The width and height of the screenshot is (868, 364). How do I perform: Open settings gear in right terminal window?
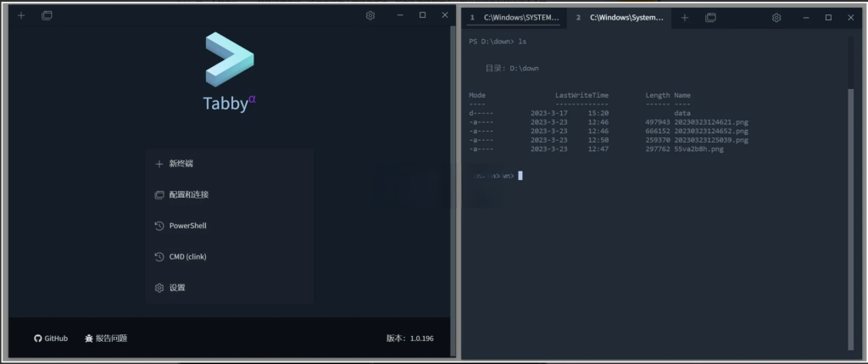(776, 18)
